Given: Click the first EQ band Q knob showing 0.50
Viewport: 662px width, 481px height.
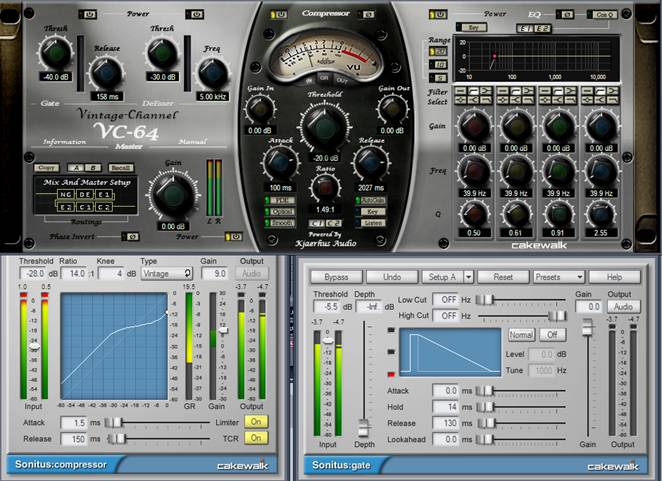Looking at the screenshot, I should 474,213.
